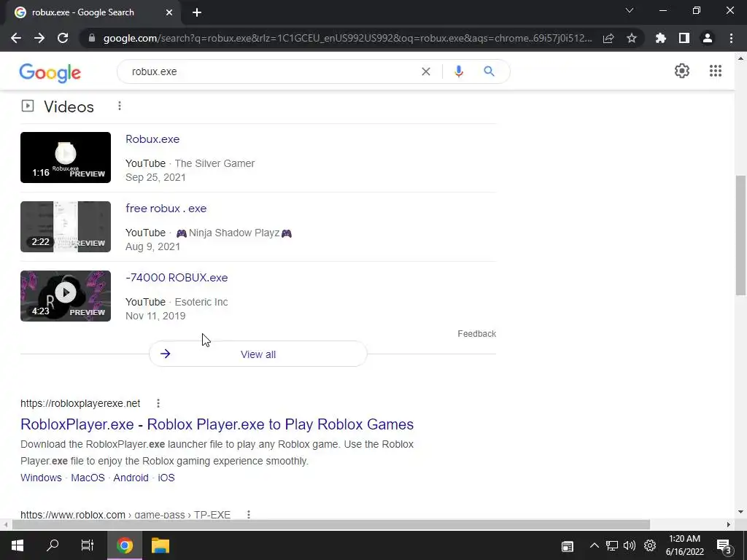Click the horizontal scrollbar thumb
Image resolution: width=747 pixels, height=560 pixels.
point(331,525)
